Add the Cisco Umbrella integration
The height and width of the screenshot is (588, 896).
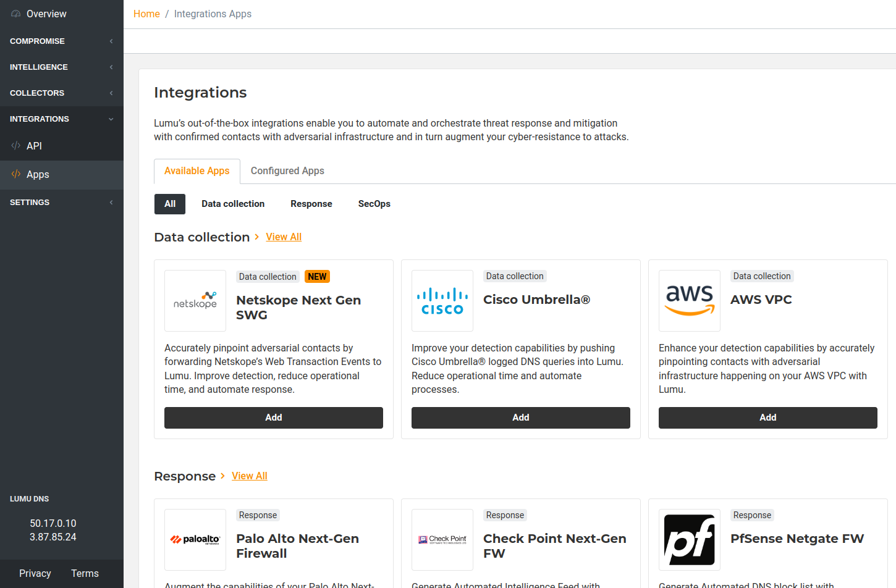click(x=520, y=418)
